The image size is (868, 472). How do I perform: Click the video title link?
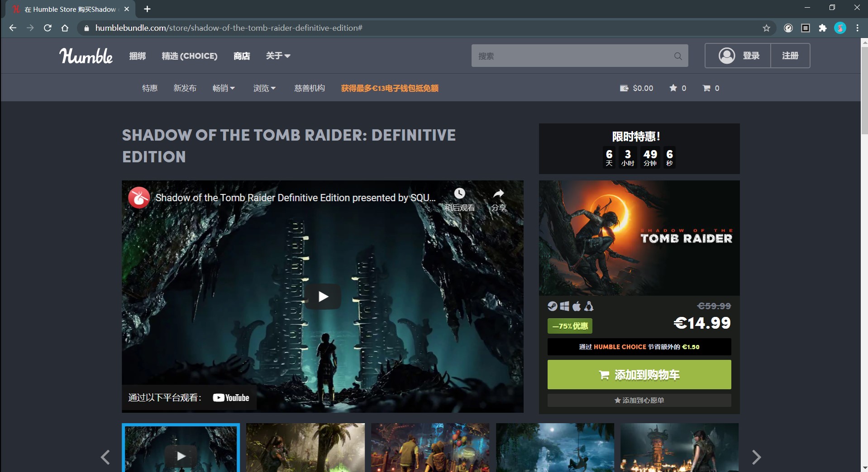coord(296,198)
